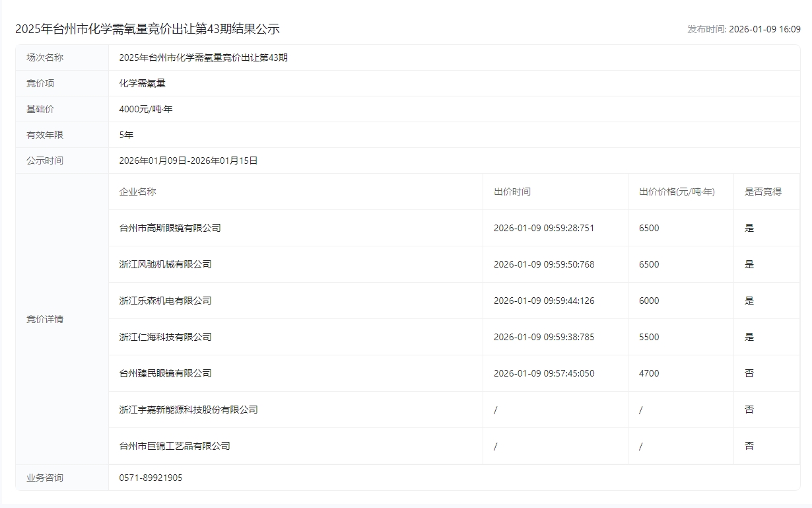Viewport: 812px width, 508px height.
Task: Click the publish time 2026-01-09 16:09
Action: tap(764, 29)
